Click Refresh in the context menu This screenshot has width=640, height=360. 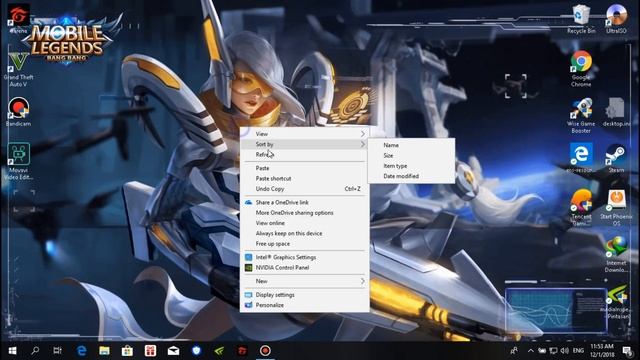pyautogui.click(x=304, y=155)
